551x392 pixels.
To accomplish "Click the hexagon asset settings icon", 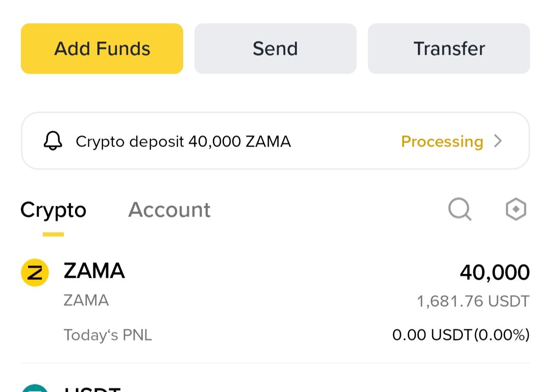I will tap(515, 209).
